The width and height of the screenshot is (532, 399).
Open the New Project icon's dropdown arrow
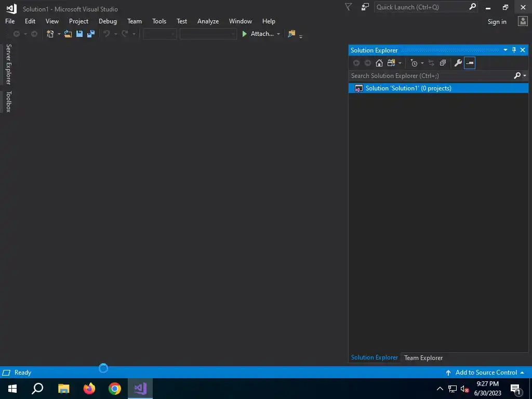59,34
